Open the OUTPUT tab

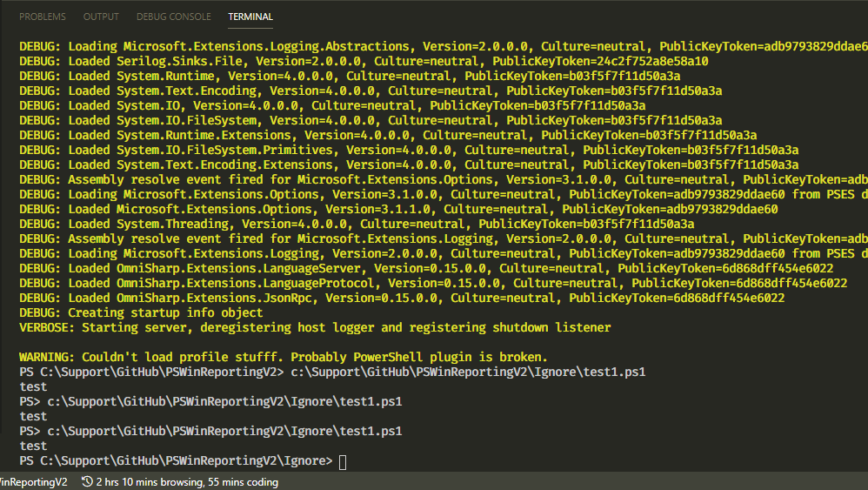pyautogui.click(x=101, y=17)
